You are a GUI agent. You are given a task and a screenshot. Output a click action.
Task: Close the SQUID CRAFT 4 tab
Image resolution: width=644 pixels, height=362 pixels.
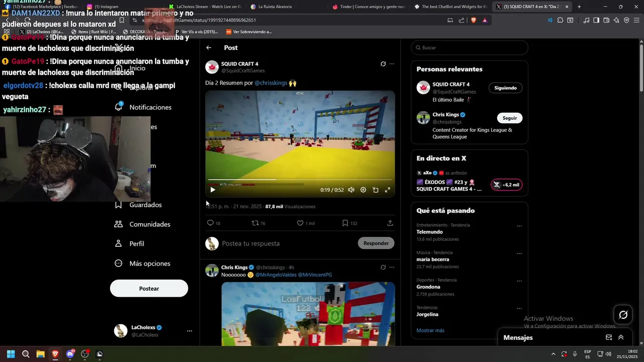(567, 7)
